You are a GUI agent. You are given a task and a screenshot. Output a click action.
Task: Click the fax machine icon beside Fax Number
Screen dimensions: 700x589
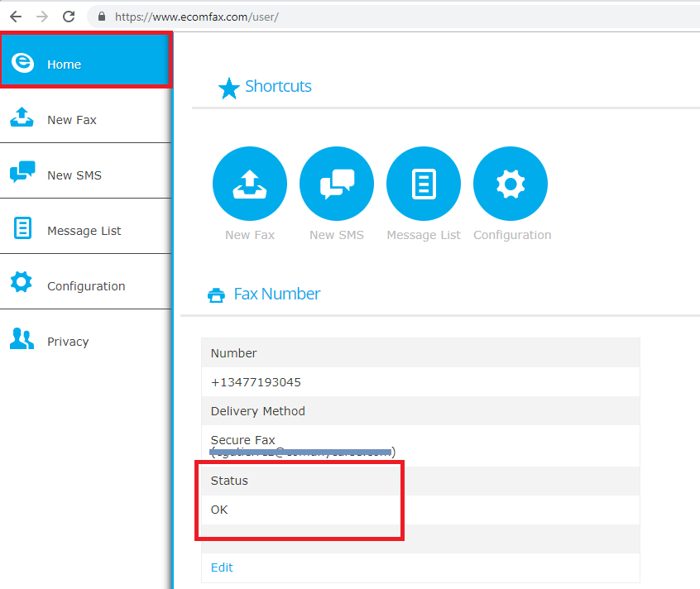pyautogui.click(x=217, y=295)
